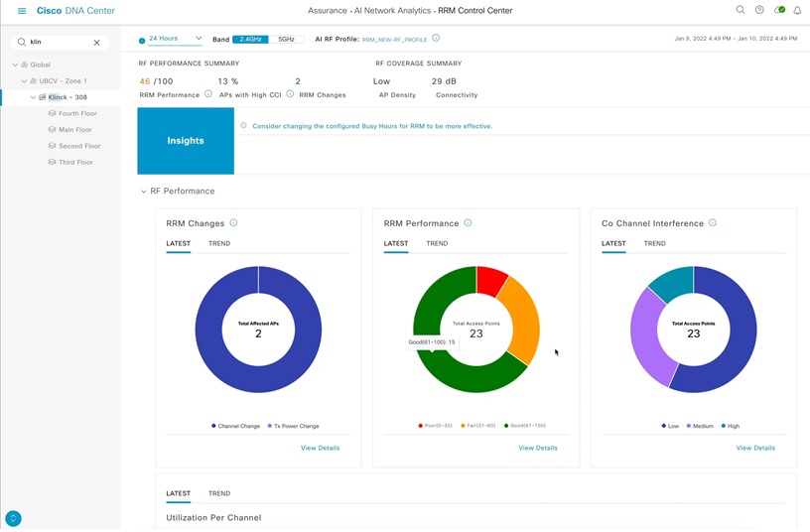Collapse the RF Performance section
This screenshot has width=810, height=532.
tap(143, 192)
